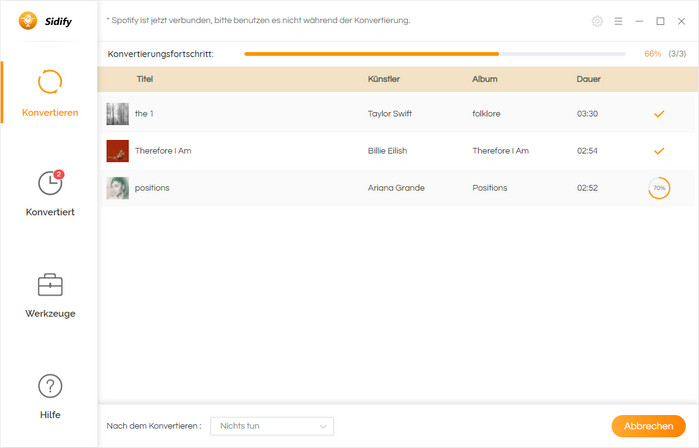Screen dimensions: 699x448
Task: Click the Dauer column header
Action: [588, 79]
